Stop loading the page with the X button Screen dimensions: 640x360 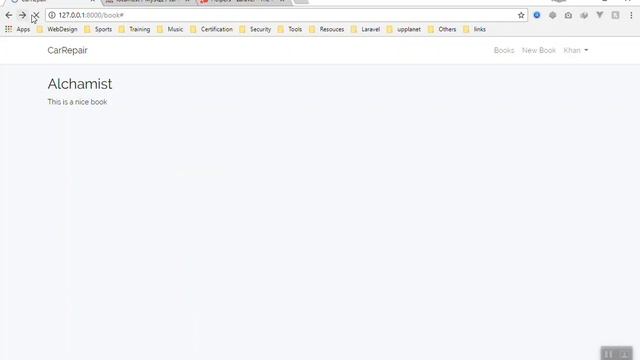(x=36, y=16)
